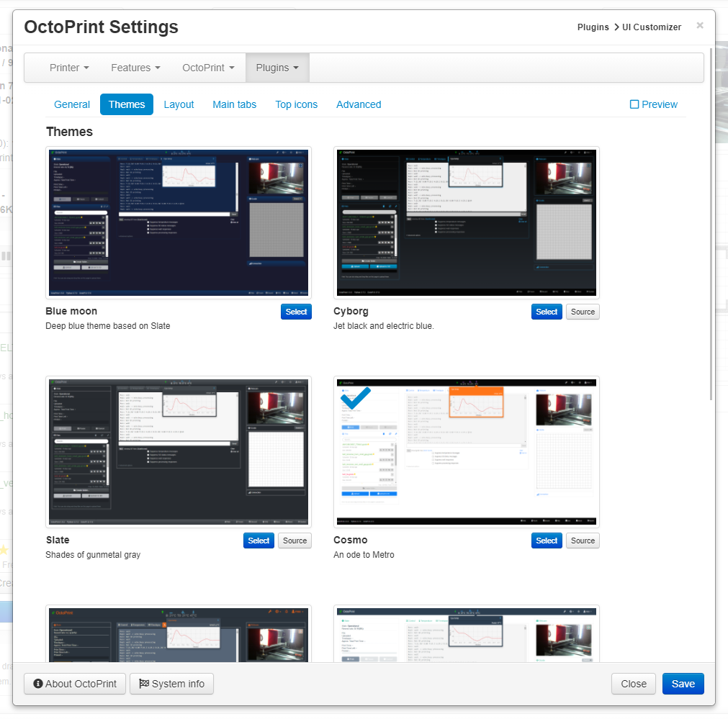Open System info

point(172,684)
